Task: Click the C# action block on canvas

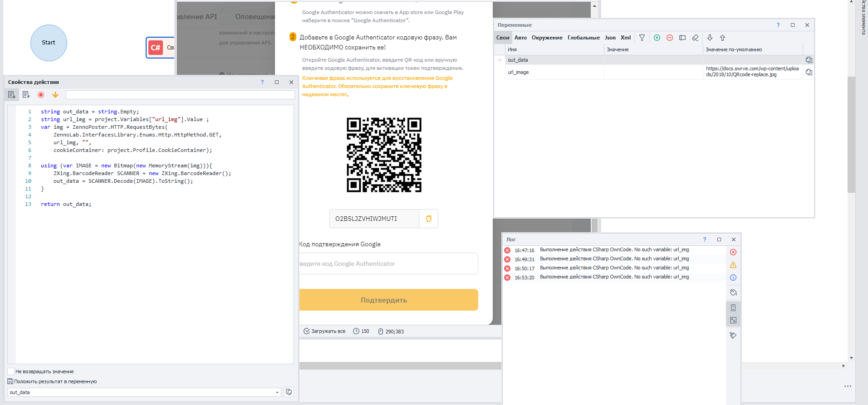Action: [x=160, y=48]
